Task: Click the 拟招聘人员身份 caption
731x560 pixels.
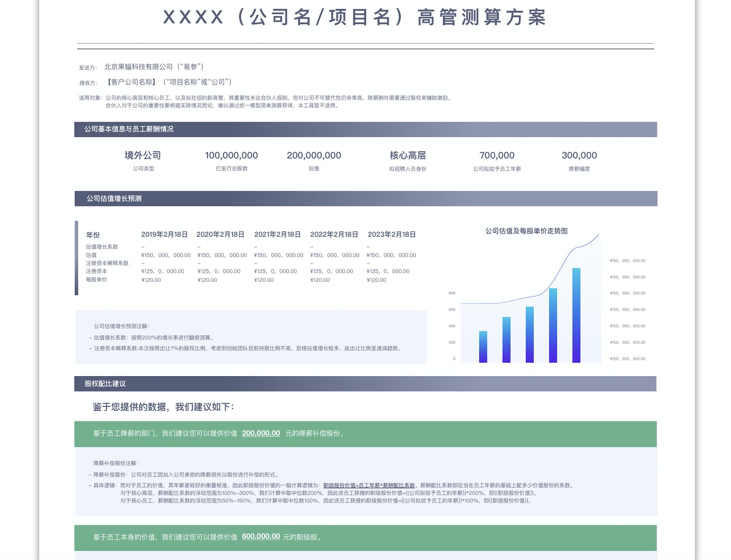Action: coord(408,169)
